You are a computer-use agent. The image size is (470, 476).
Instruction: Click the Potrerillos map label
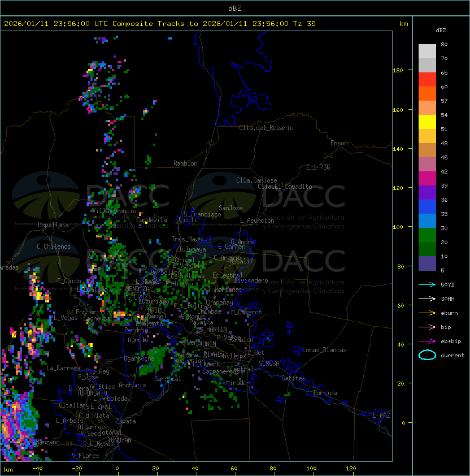(94, 312)
